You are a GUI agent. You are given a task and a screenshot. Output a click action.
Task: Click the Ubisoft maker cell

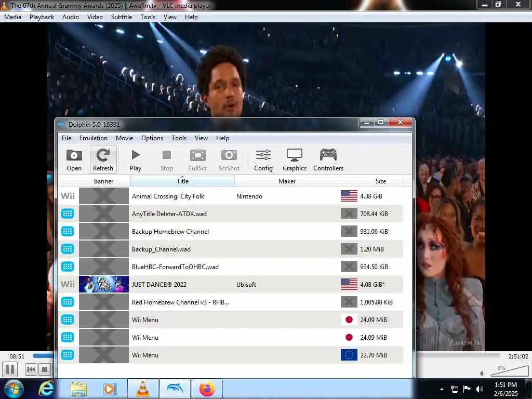coord(246,284)
